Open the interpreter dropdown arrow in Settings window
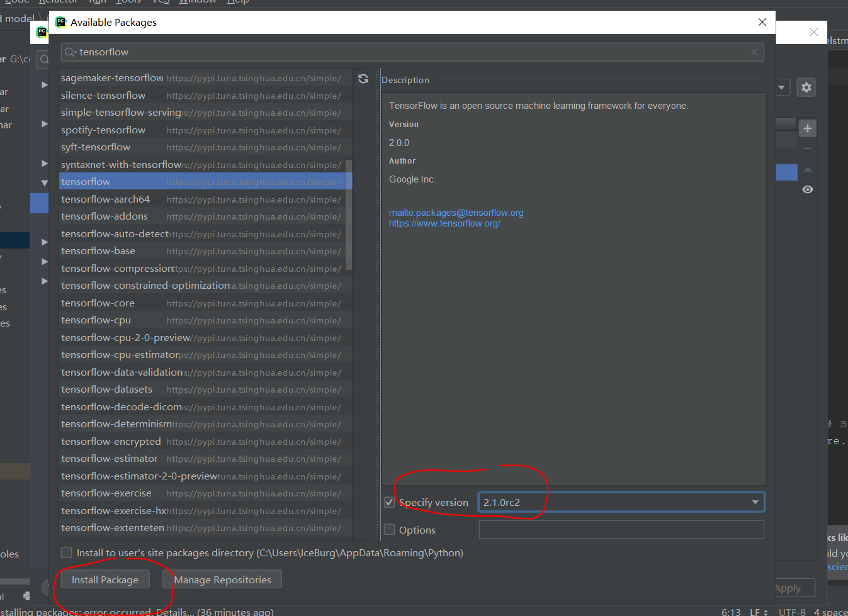Screen dimensions: 848x616 coord(781,87)
